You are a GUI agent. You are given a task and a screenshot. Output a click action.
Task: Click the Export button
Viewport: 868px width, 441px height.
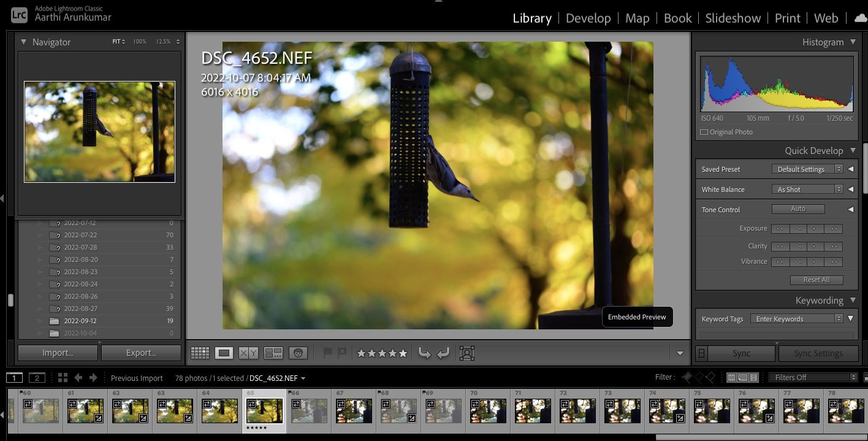141,353
